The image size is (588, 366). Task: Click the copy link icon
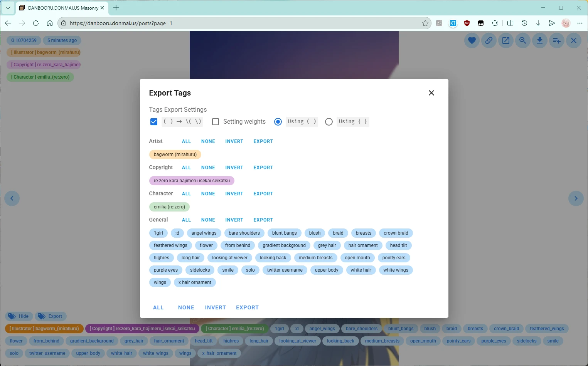[x=489, y=40]
